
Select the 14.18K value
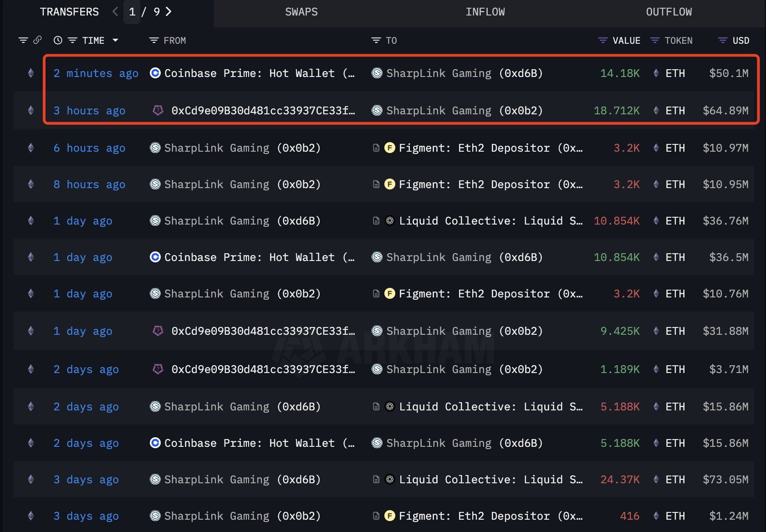pos(620,73)
